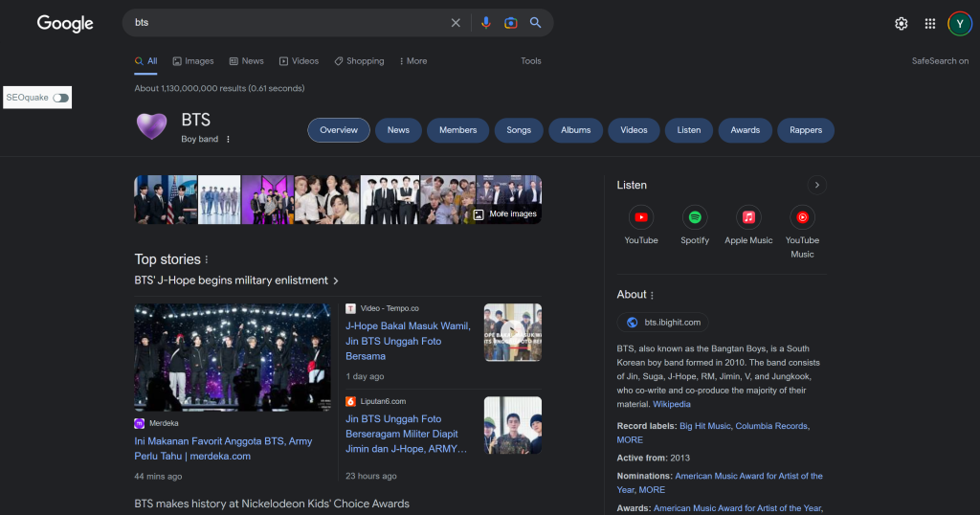
Task: Open the concert stage story thumbnail
Action: [233, 357]
